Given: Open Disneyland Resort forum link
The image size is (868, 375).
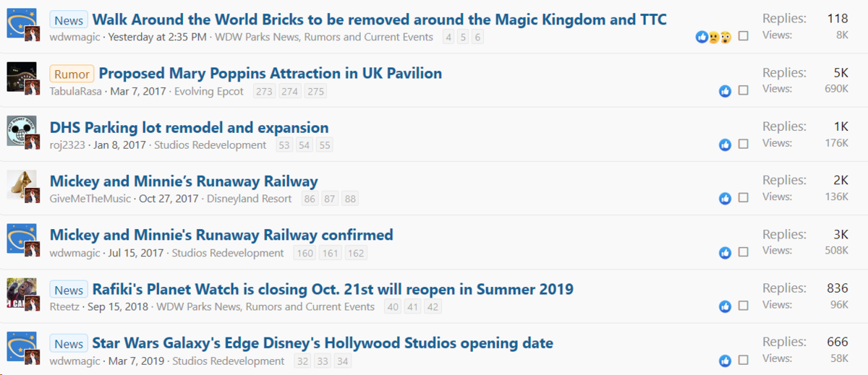Looking at the screenshot, I should (250, 199).
